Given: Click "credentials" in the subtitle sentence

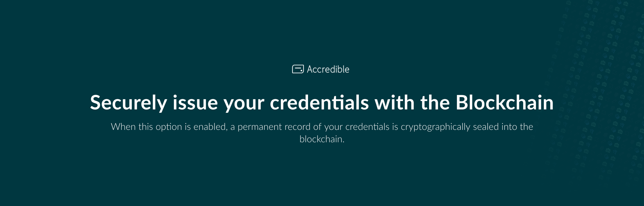Looking at the screenshot, I should tap(367, 127).
